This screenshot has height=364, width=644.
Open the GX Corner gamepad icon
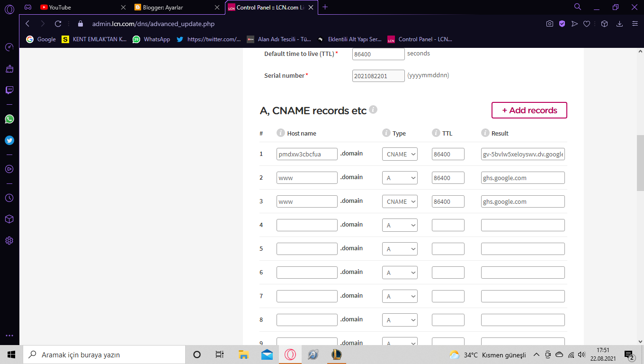[28, 7]
